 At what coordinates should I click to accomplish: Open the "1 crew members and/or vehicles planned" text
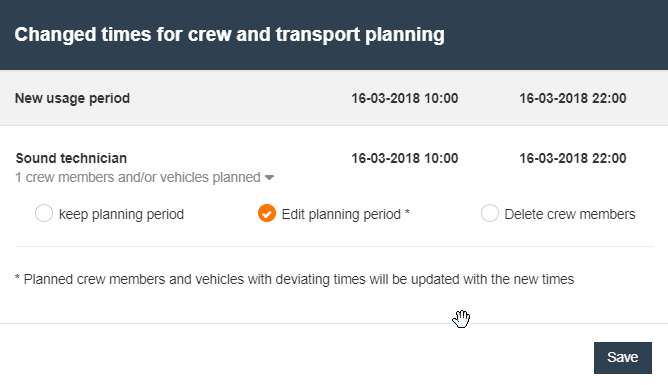coord(138,177)
